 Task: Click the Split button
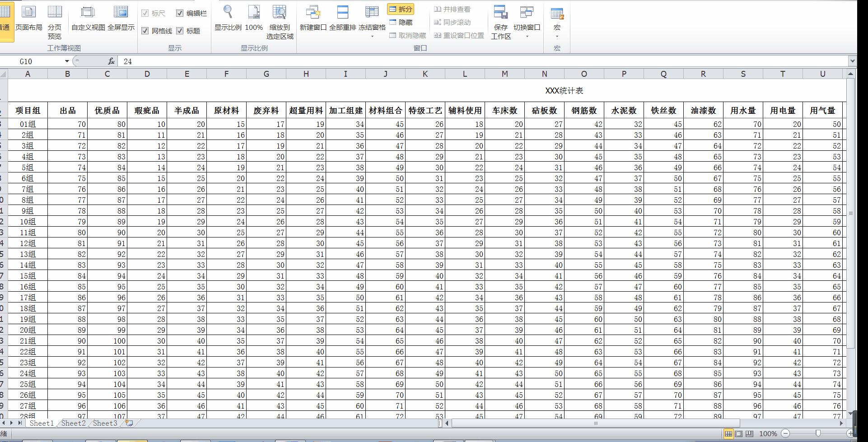401,9
